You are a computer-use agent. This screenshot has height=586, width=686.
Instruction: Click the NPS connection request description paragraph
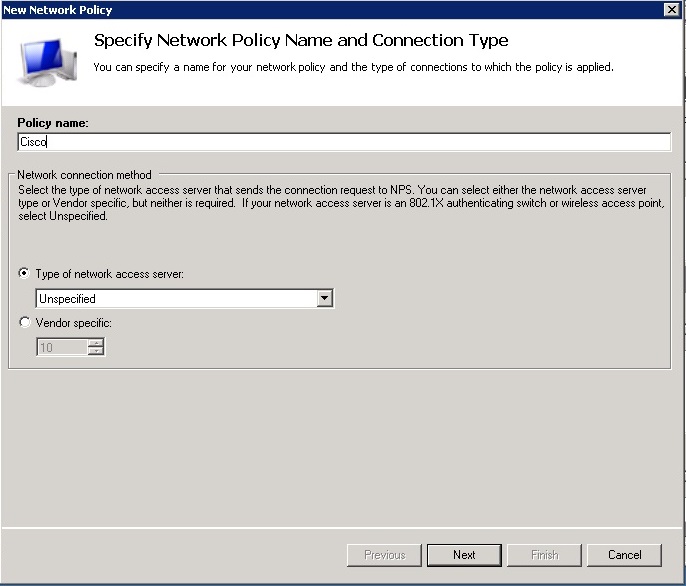coord(340,203)
